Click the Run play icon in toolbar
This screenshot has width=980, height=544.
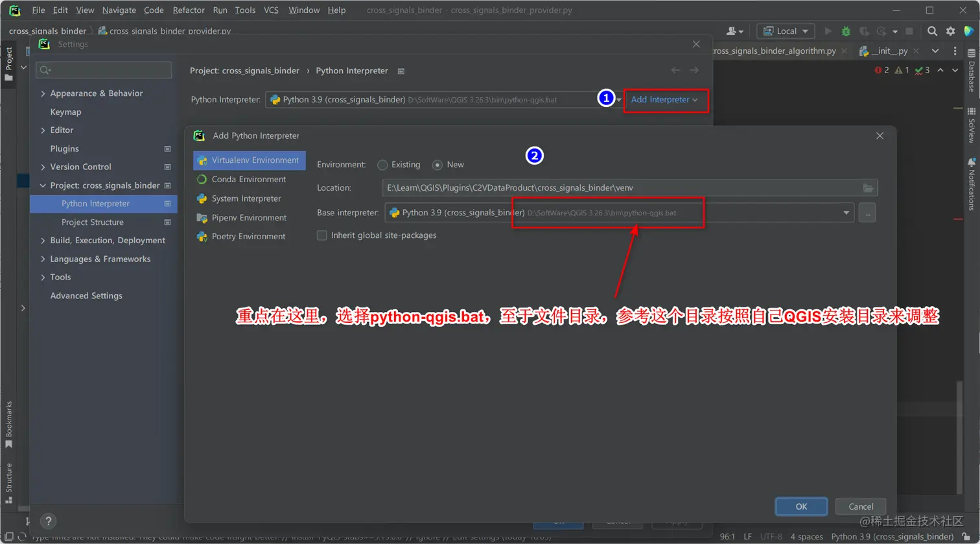tap(828, 31)
